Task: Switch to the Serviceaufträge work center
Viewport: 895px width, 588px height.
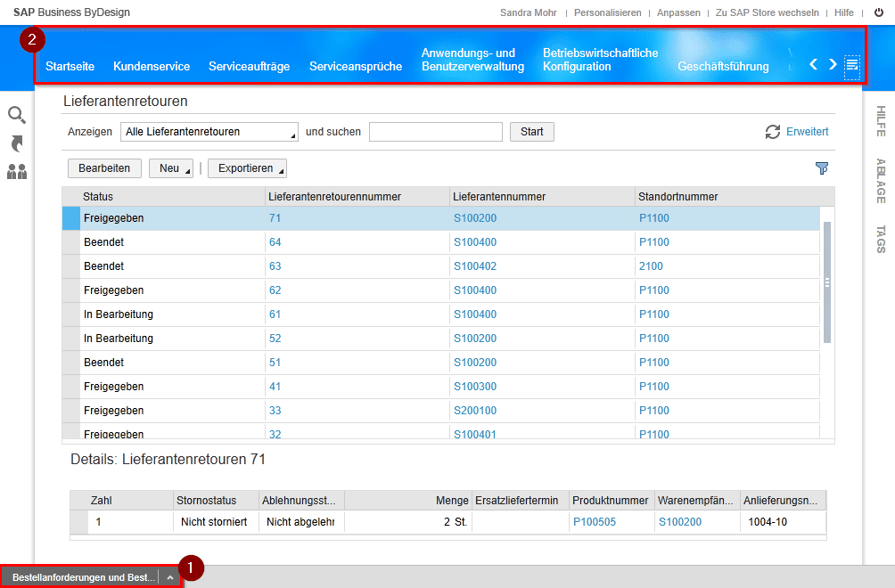Action: (x=249, y=66)
